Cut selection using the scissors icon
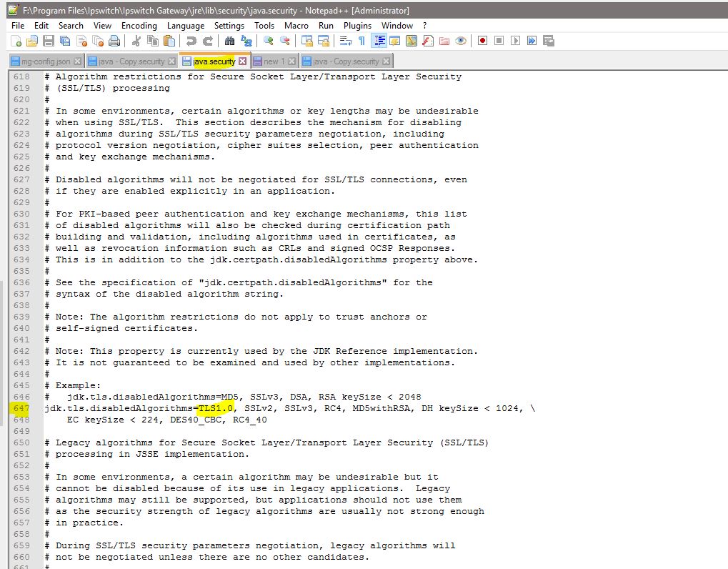The width and height of the screenshot is (728, 569). click(x=136, y=41)
